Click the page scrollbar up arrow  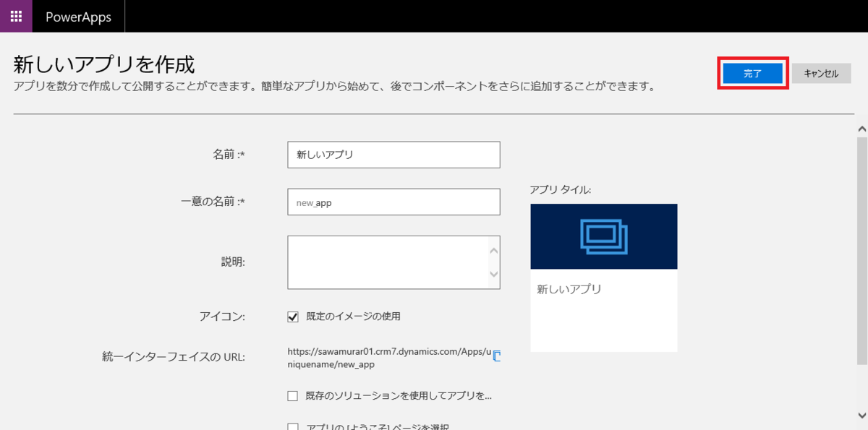point(861,129)
